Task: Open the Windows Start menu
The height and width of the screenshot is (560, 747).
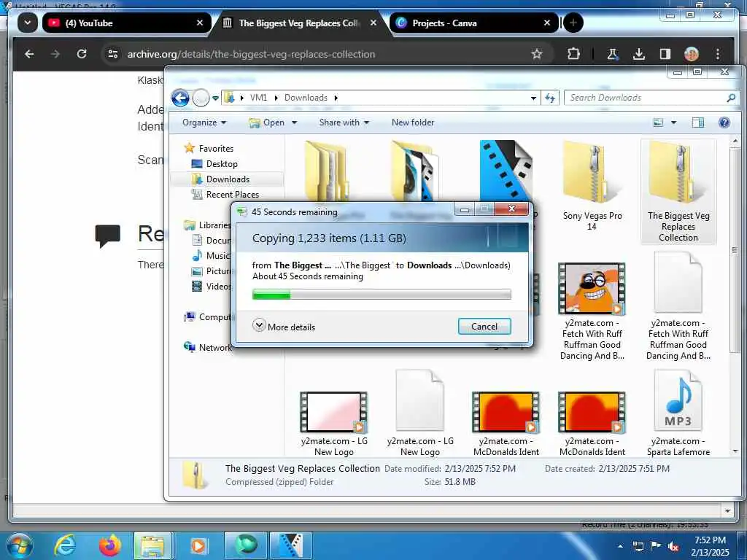Action: click(x=20, y=545)
